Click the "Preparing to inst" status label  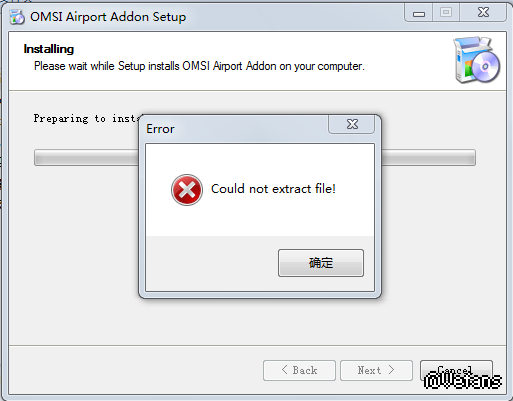pos(86,119)
